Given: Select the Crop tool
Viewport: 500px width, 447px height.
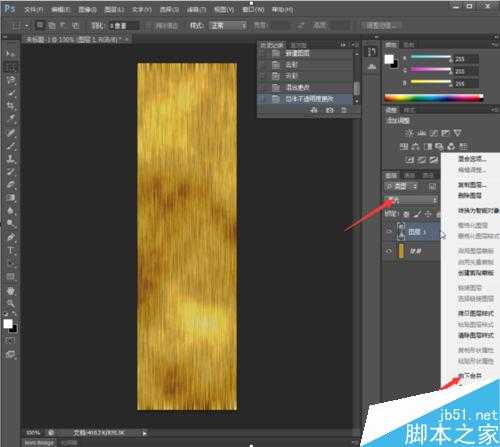Looking at the screenshot, I should click(x=11, y=106).
